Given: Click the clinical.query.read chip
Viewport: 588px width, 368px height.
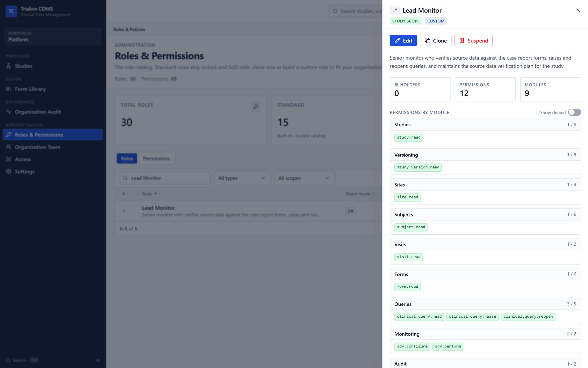Looking at the screenshot, I should pyautogui.click(x=419, y=316).
